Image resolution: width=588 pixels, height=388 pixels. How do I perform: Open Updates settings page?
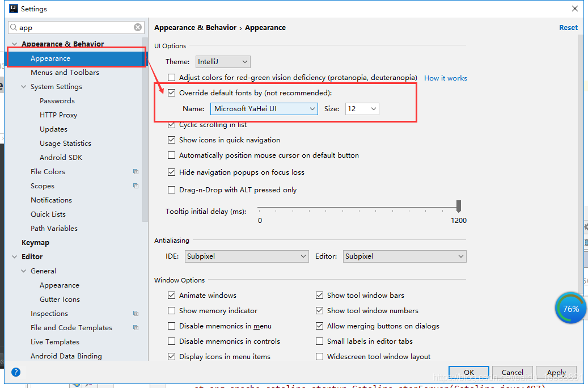[x=54, y=129]
